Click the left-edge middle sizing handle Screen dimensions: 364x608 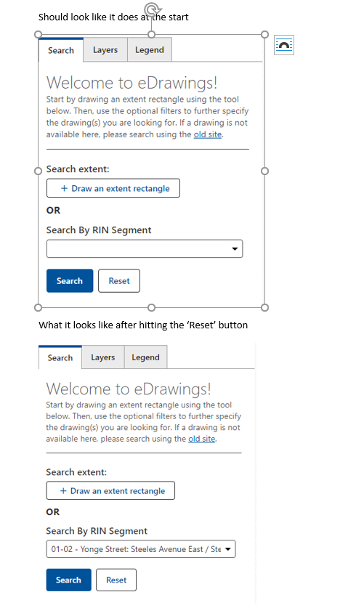[x=38, y=171]
